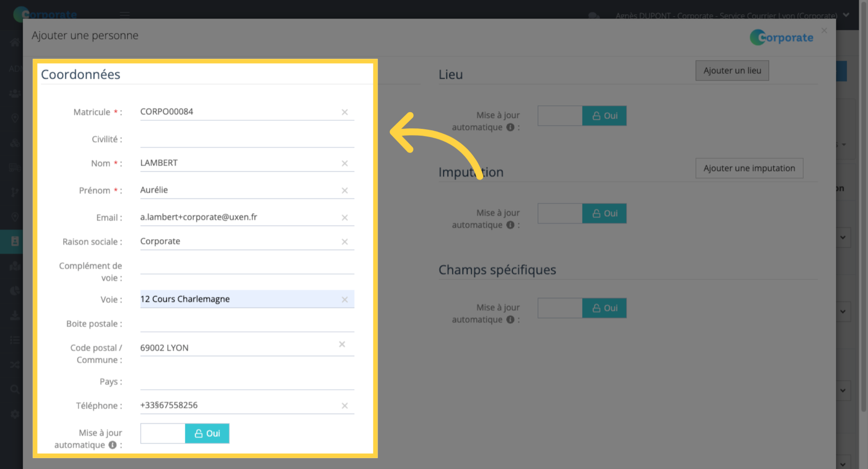
Task: Open the settings gear icon in sidebar
Action: [x=15, y=414]
